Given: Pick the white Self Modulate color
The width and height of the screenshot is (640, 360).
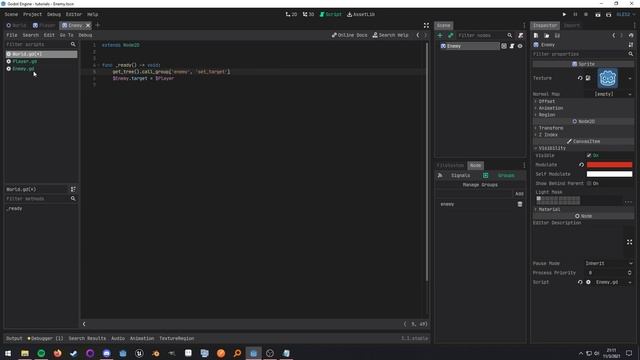Looking at the screenshot, I should coord(609,174).
